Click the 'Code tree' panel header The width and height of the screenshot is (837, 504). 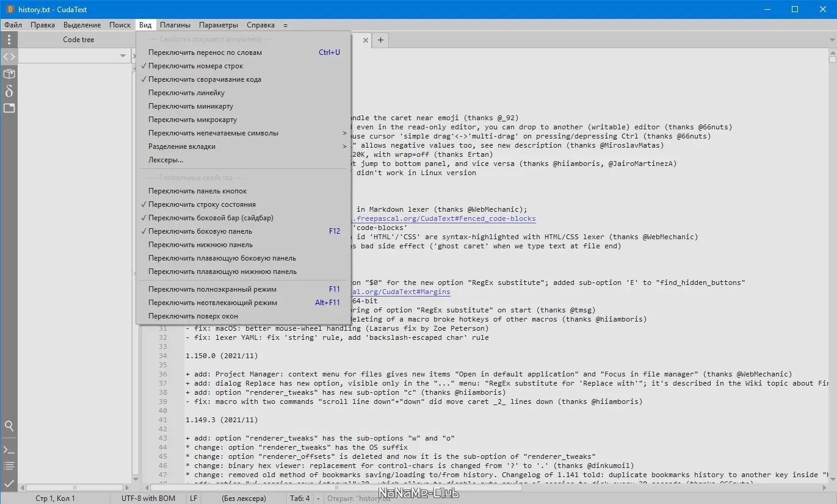[x=79, y=40]
